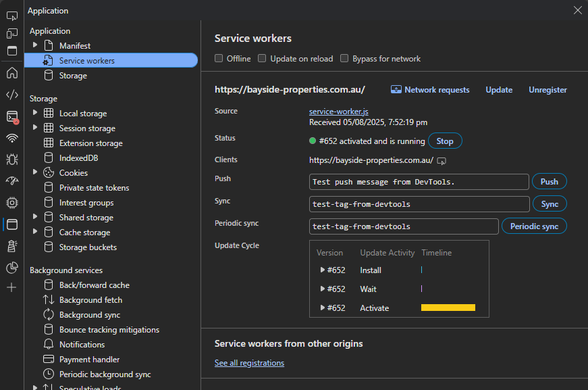Select Cache storage in the sidebar
Viewport: 588px width, 390px height.
click(84, 233)
